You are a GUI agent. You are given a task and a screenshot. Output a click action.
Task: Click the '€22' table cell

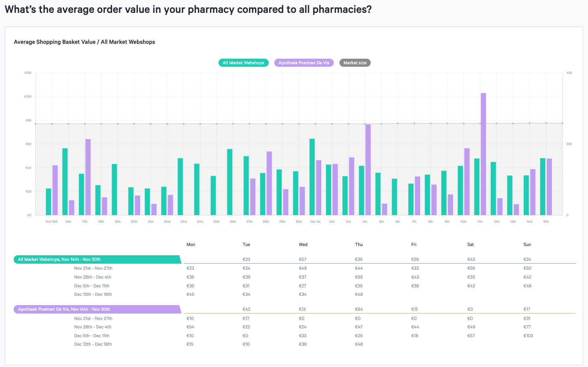(x=246, y=327)
